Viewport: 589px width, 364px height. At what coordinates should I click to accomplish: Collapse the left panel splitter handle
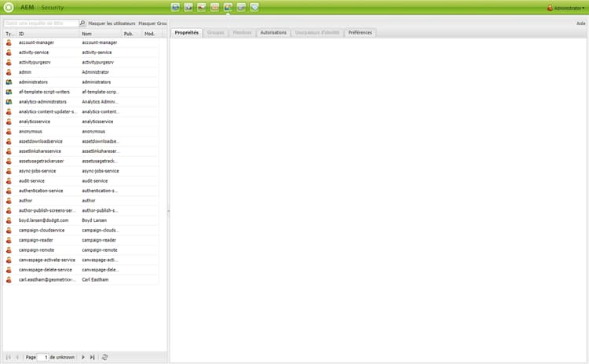pyautogui.click(x=168, y=211)
